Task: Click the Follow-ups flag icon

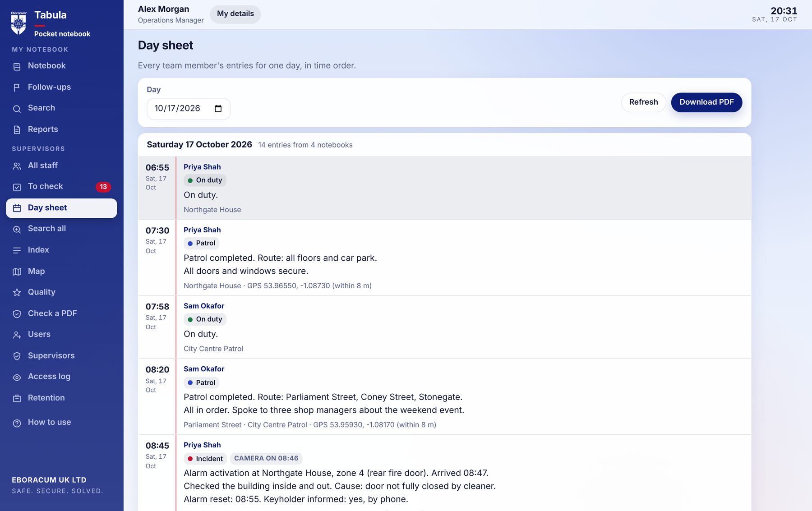Action: point(17,87)
